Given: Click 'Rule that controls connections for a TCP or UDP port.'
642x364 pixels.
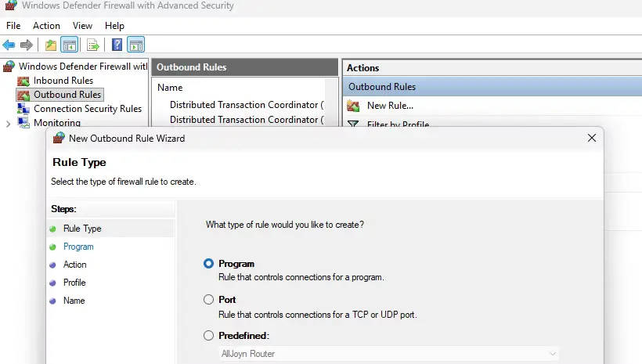Looking at the screenshot, I should pyautogui.click(x=318, y=315).
